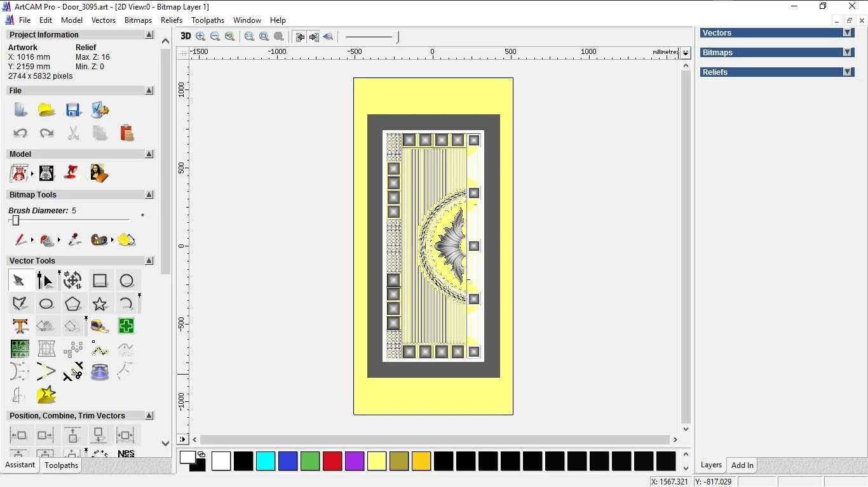Click the Create Rectangle vector tool

tap(100, 281)
